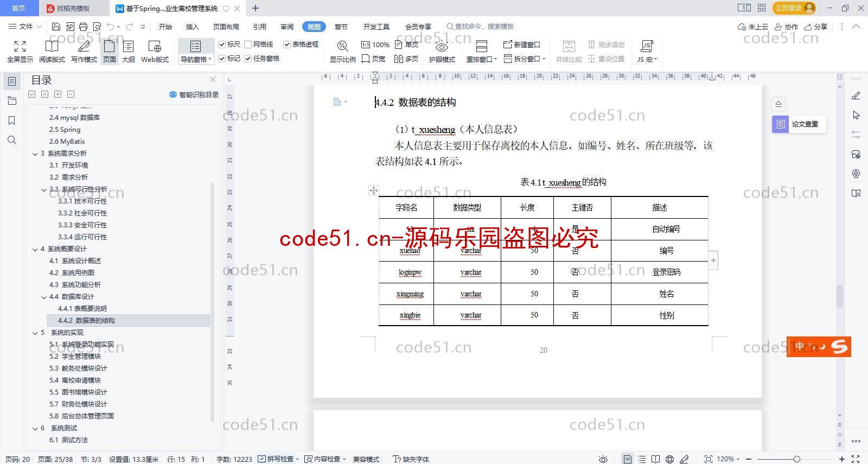Open the 开始 ribbon tab
This screenshot has width=868, height=464.
pyautogui.click(x=165, y=27)
